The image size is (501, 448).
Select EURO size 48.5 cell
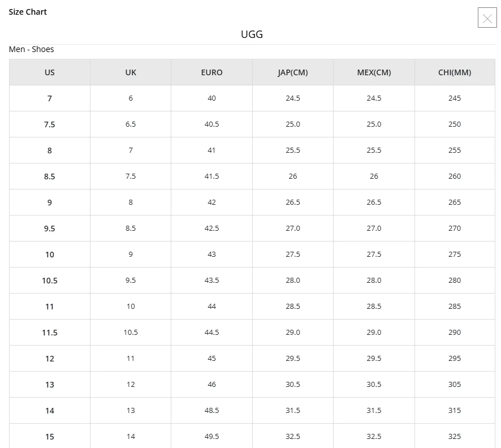(211, 411)
